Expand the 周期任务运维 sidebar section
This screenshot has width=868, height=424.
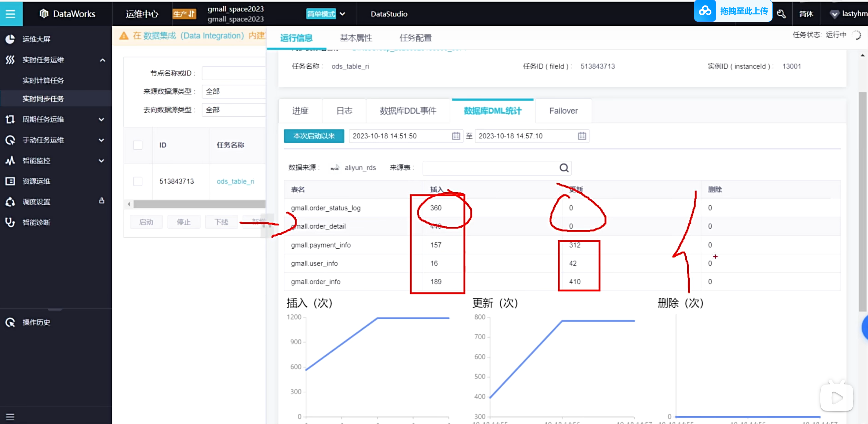(101, 119)
